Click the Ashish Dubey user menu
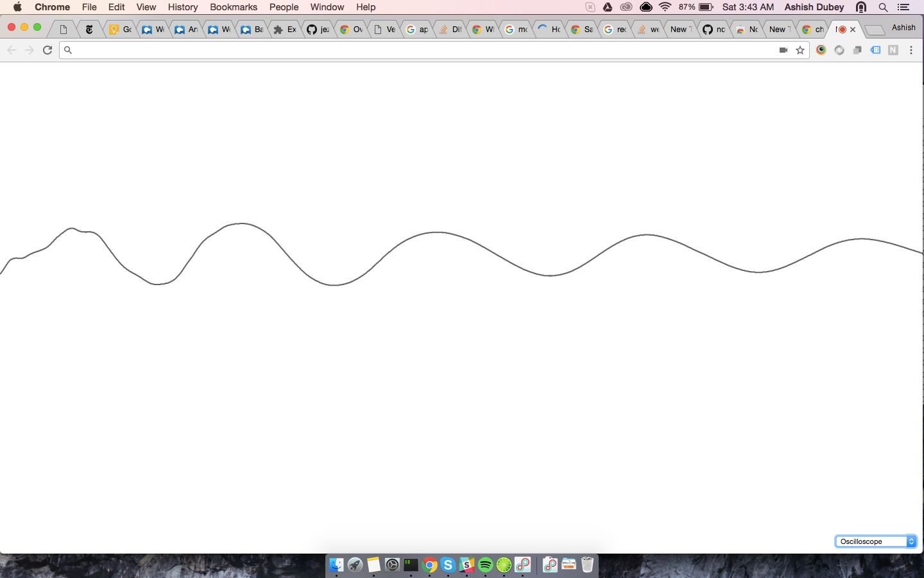Screen dimensions: 924x578 814,7
